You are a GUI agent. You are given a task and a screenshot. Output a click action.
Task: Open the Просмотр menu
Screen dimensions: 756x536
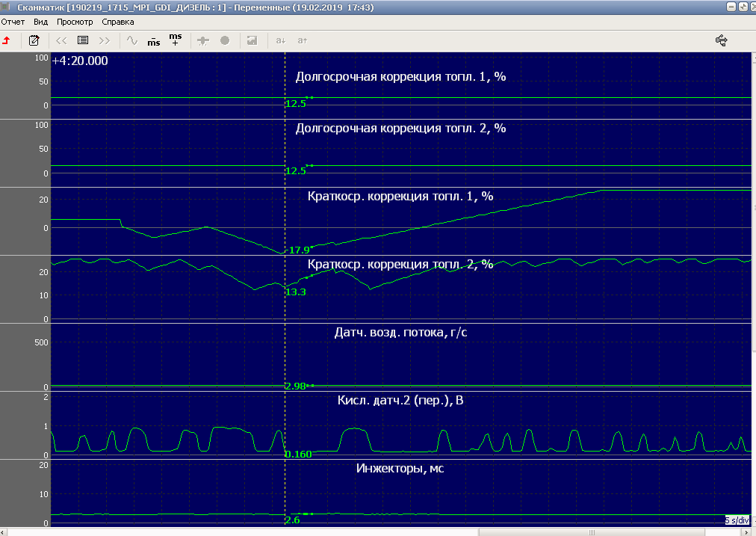point(75,22)
